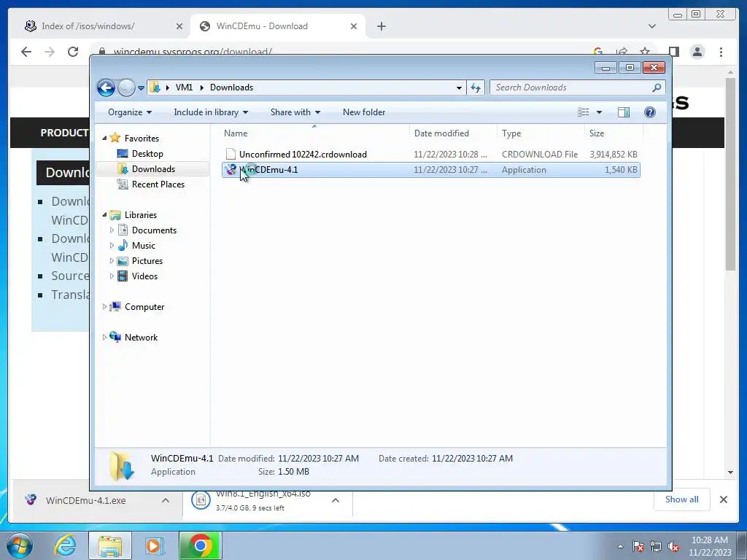Screen dimensions: 747x560
Task: Collapse the Favorites group
Action: [x=105, y=138]
